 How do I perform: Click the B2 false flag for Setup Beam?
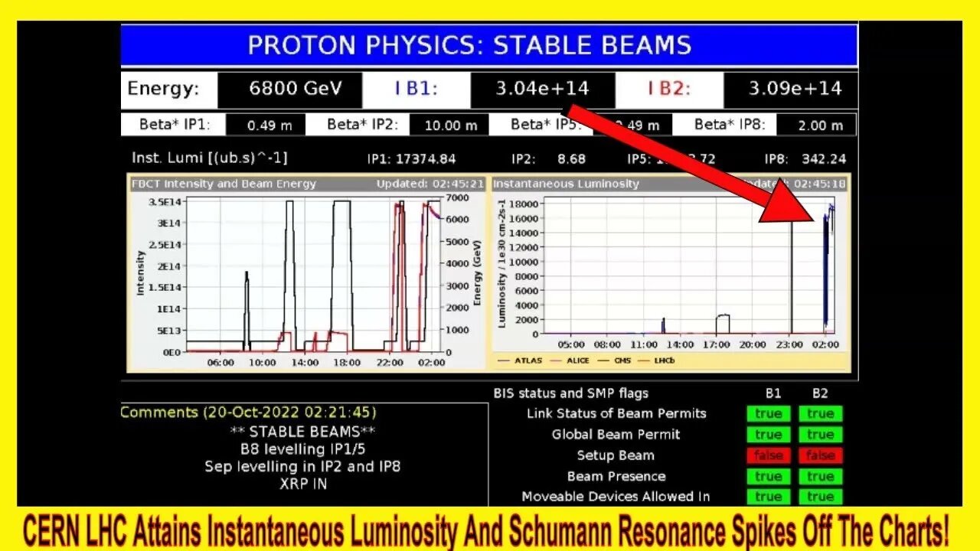[x=820, y=455]
